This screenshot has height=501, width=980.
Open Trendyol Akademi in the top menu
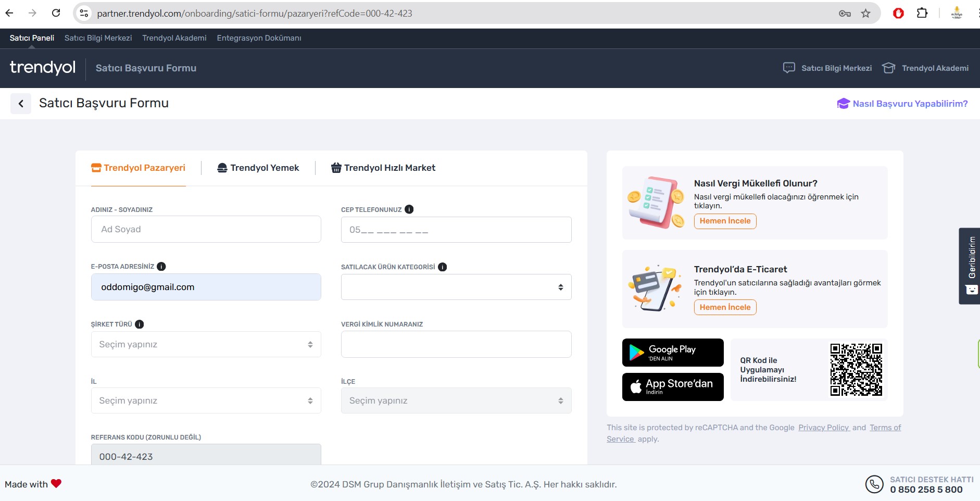point(174,38)
